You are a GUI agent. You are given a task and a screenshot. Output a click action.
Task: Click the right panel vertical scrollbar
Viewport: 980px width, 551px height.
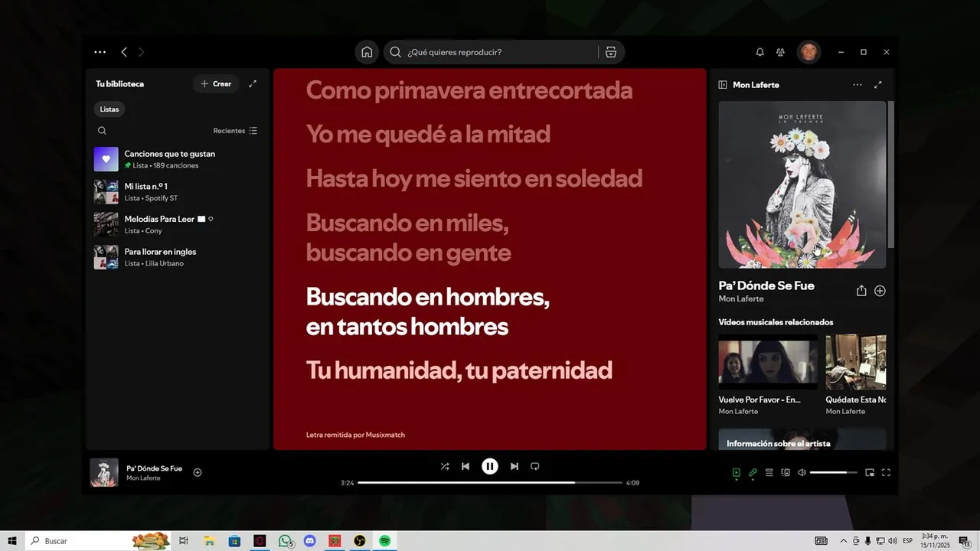pos(890,174)
